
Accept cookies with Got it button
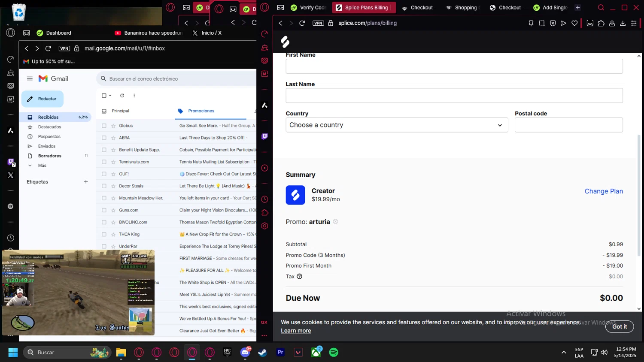(619, 326)
